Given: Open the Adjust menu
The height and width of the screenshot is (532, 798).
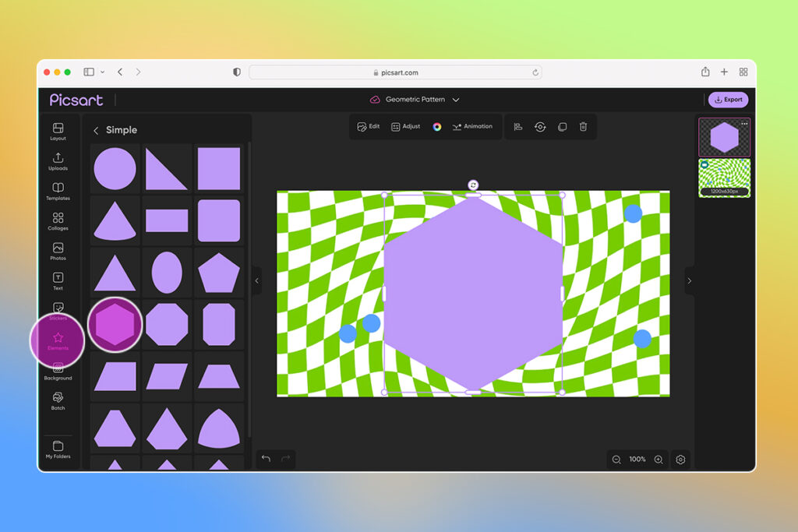Looking at the screenshot, I should pyautogui.click(x=405, y=126).
